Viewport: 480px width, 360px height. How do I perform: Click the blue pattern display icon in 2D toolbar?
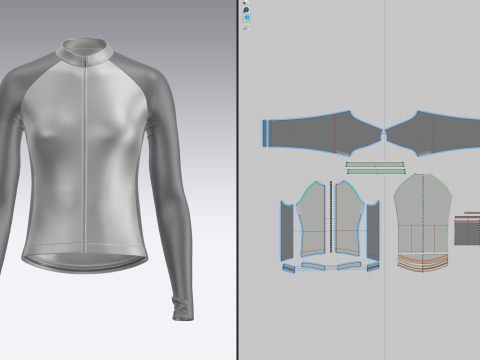[246, 18]
